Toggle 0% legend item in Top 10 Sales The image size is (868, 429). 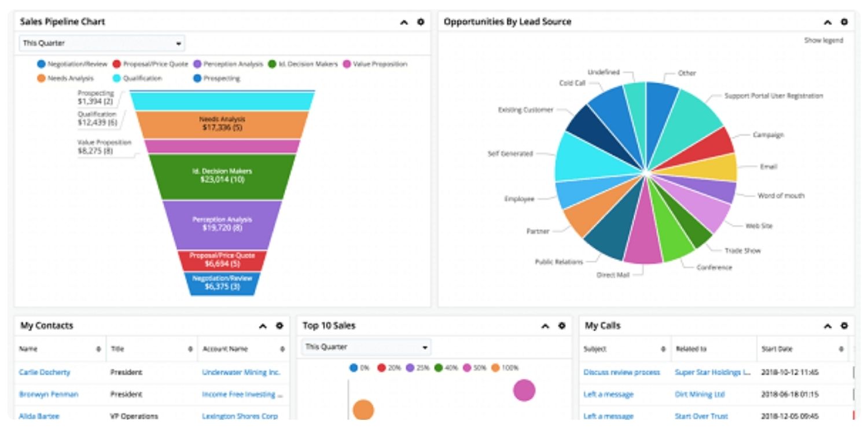359,368
